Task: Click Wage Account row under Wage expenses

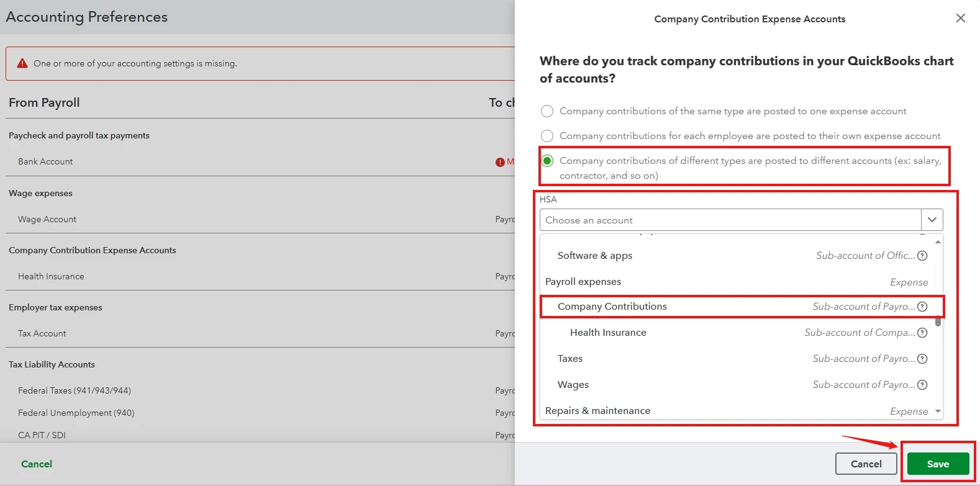Action: point(260,219)
